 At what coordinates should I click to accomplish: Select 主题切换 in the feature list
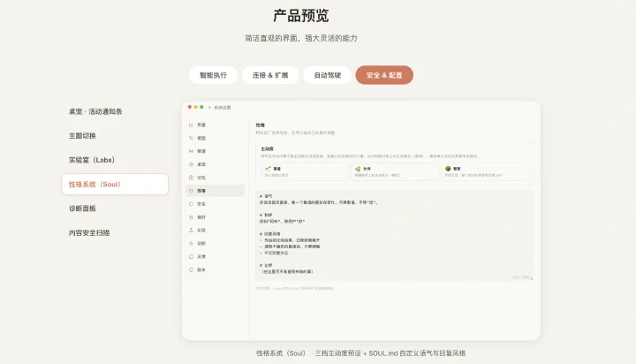82,136
